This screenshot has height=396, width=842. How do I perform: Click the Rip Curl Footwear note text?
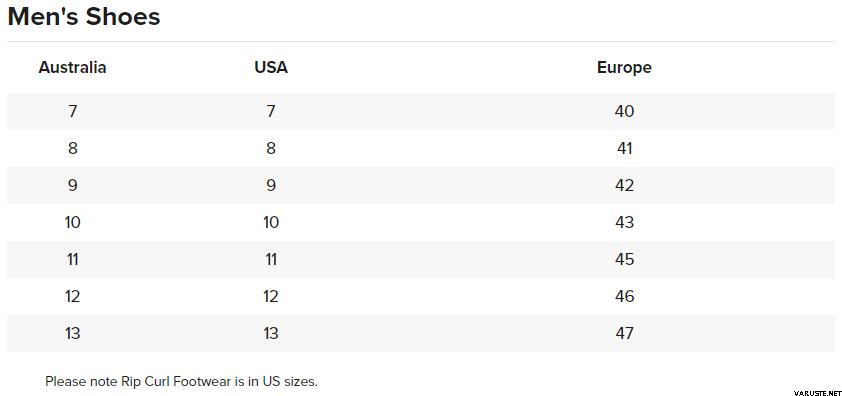tap(182, 381)
